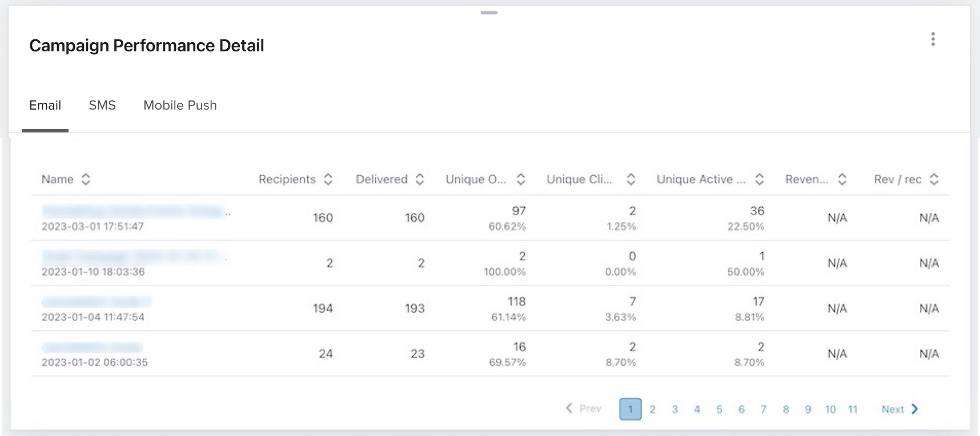Sort by Rev / rec column icon

pyautogui.click(x=934, y=179)
